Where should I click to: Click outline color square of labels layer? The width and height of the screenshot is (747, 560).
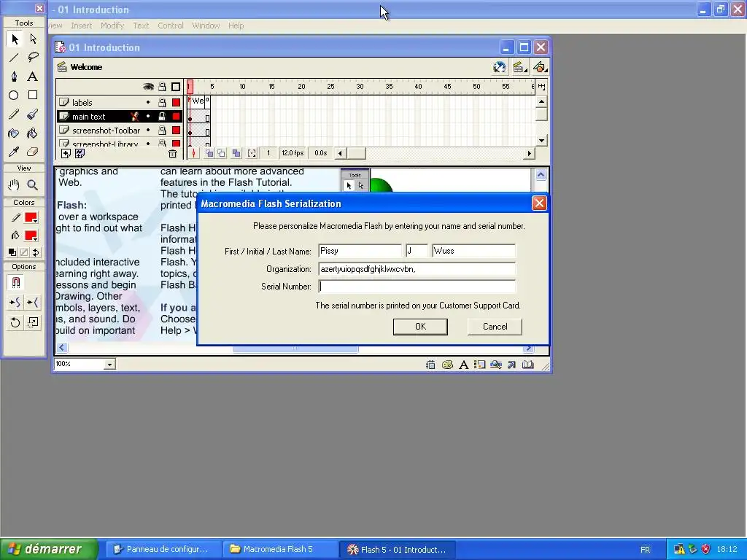[177, 102]
